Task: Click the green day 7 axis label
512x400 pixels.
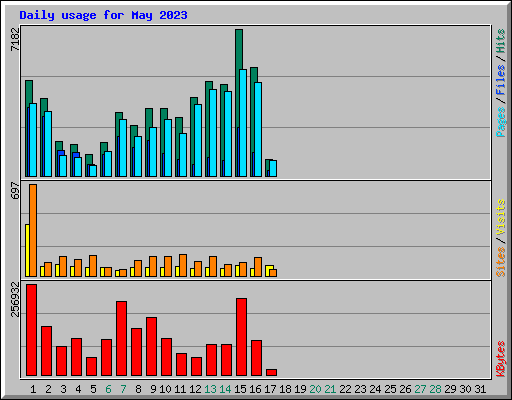Action: point(123,389)
